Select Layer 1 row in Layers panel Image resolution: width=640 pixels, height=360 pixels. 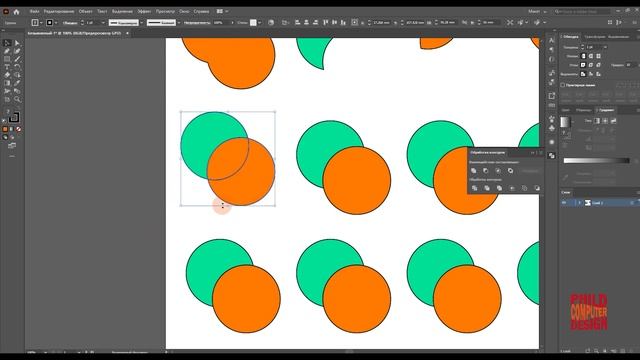(599, 202)
